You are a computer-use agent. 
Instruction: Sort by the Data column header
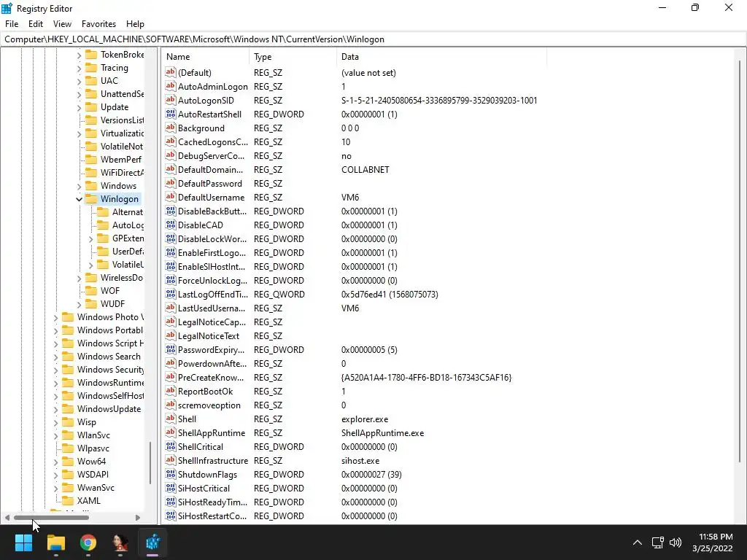[x=441, y=57]
